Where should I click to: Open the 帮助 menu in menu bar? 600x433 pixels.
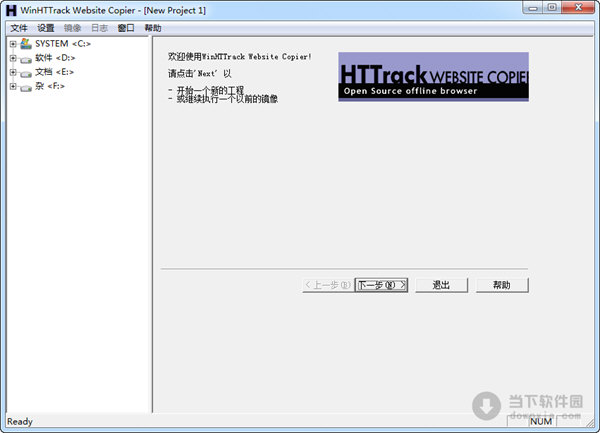(153, 28)
